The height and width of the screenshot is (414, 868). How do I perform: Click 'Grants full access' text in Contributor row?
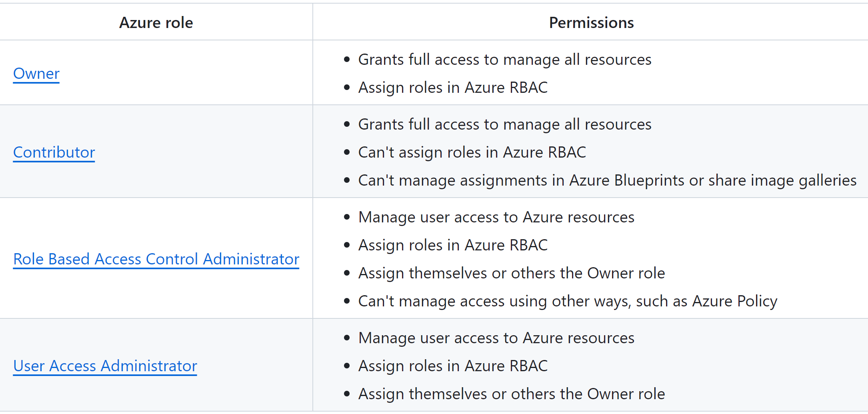[x=505, y=124]
